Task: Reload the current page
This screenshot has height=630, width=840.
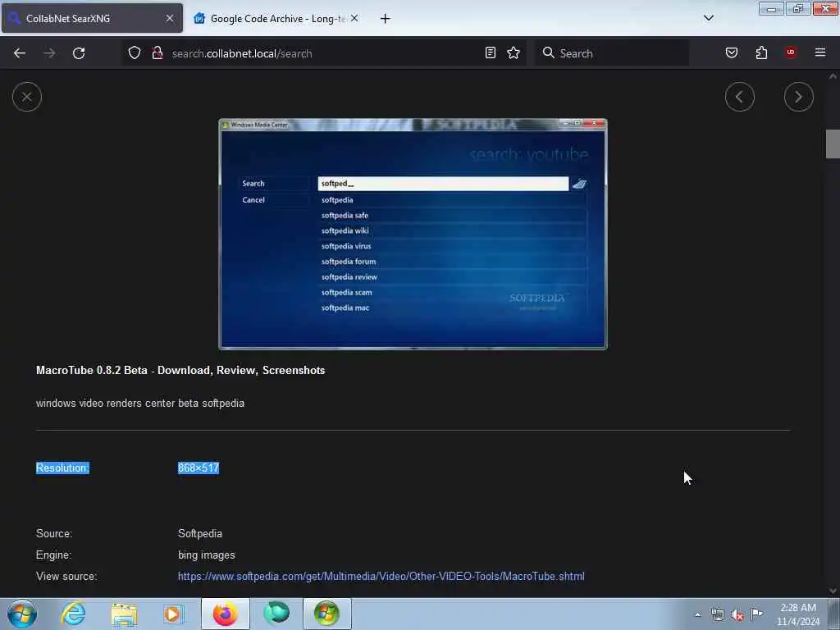Action: click(79, 53)
